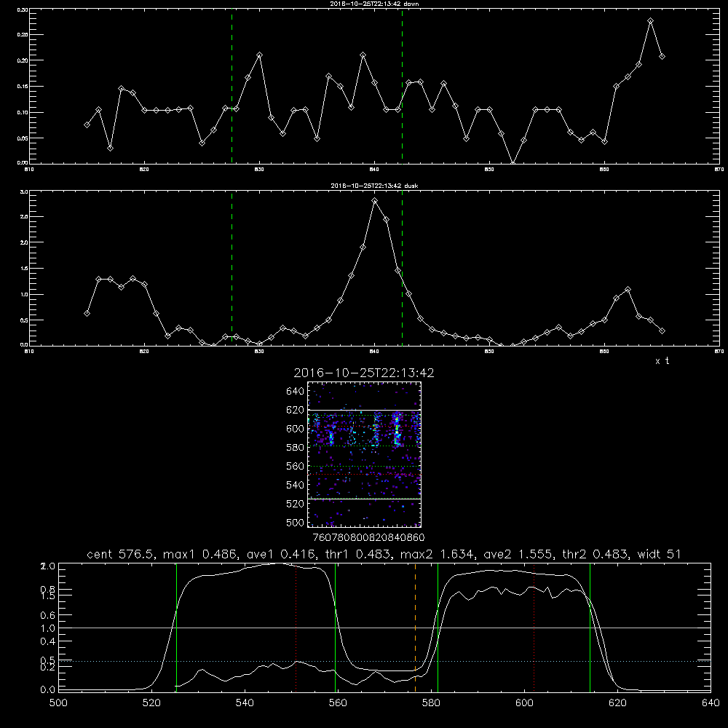Click the 640 x-axis label of bottom plot
The image size is (728, 728).
point(711,703)
